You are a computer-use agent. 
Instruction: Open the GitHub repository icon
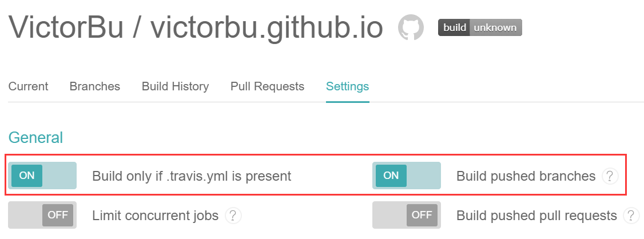tap(411, 27)
